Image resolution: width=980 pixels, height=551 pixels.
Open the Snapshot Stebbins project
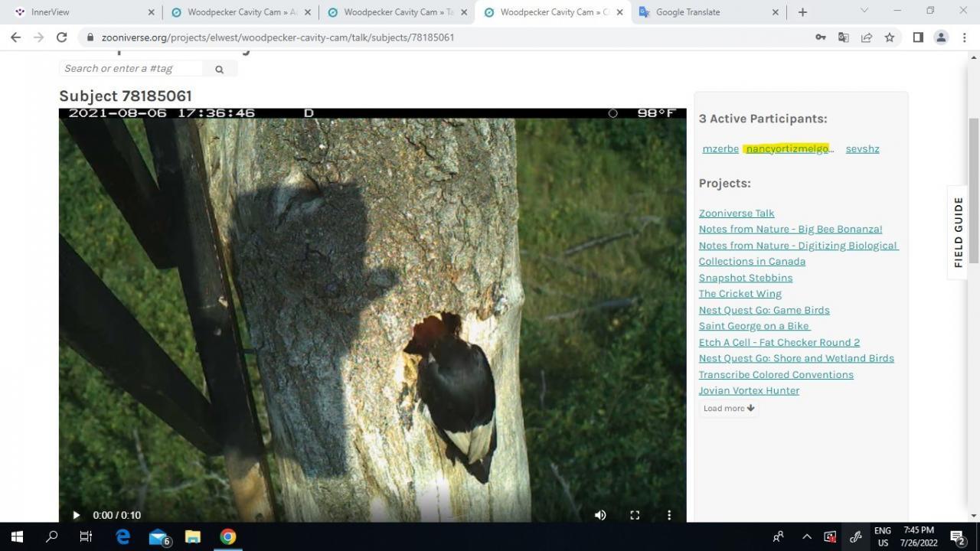pos(746,278)
